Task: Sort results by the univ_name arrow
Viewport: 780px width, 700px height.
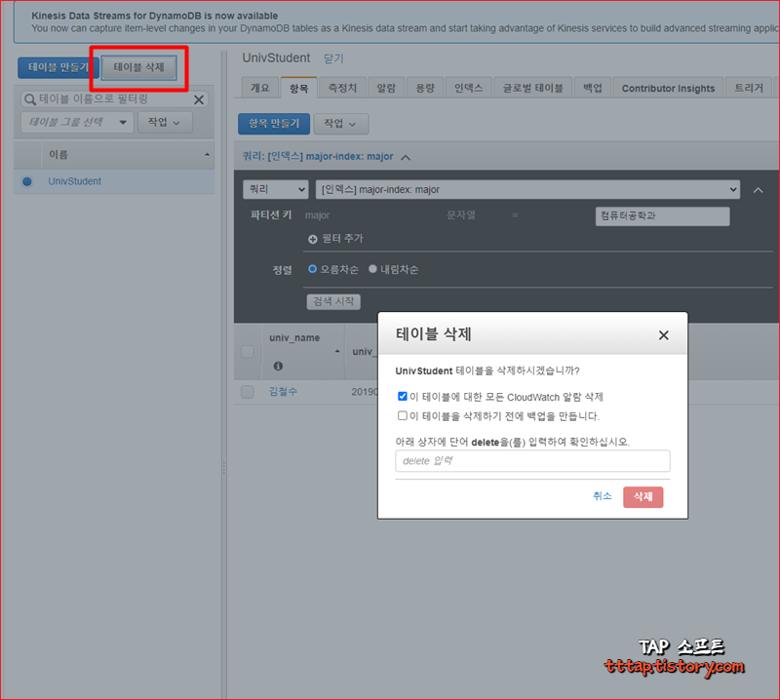Action: [337, 351]
